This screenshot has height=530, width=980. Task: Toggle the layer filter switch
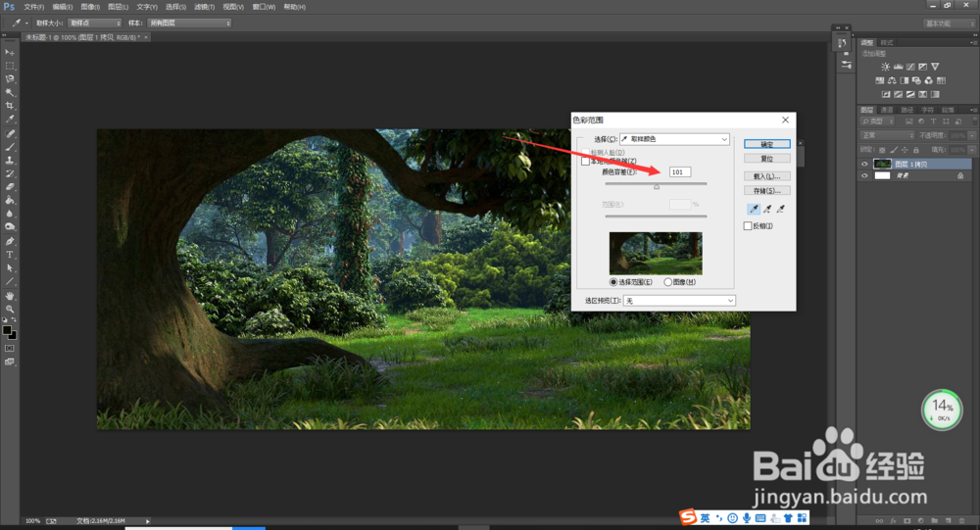[974, 121]
